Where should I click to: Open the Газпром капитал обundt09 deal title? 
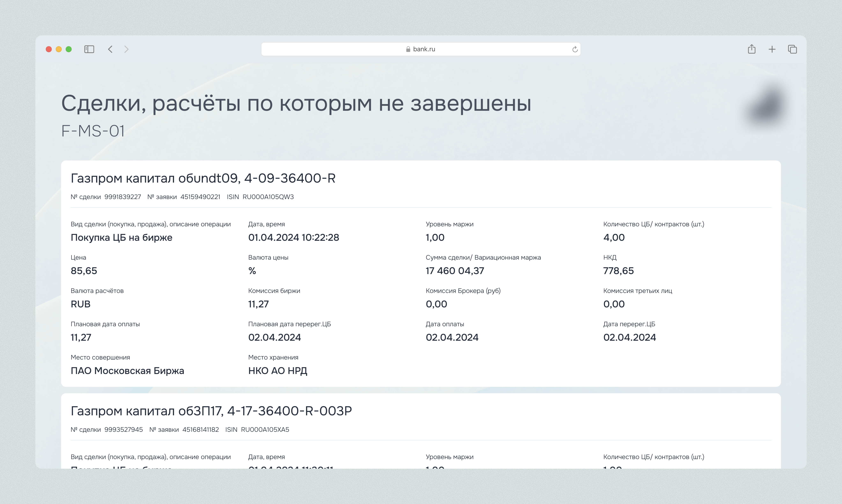point(203,178)
